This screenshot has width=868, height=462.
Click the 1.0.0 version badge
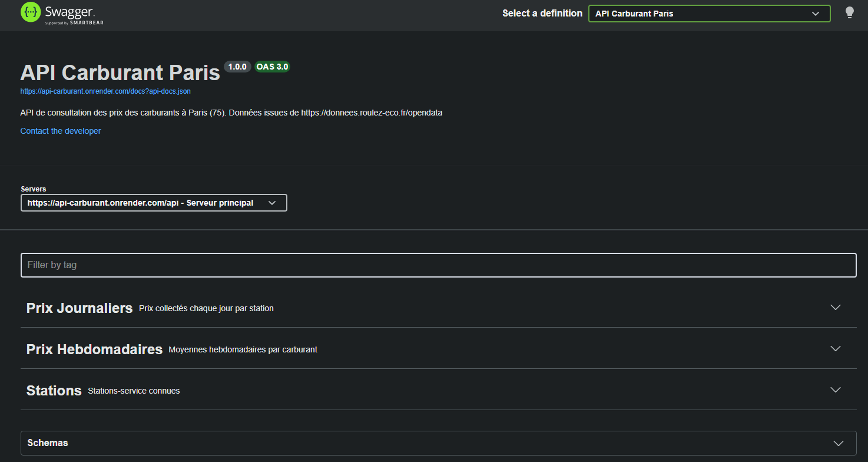click(x=237, y=67)
